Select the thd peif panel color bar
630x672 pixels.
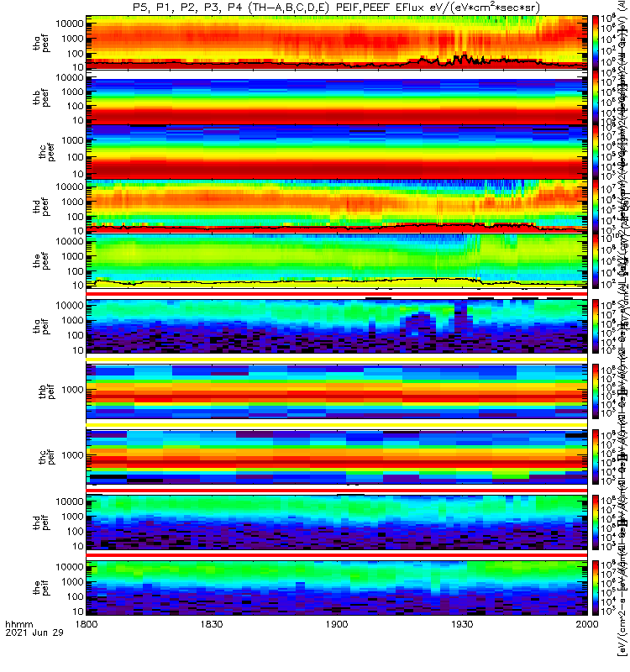596,522
